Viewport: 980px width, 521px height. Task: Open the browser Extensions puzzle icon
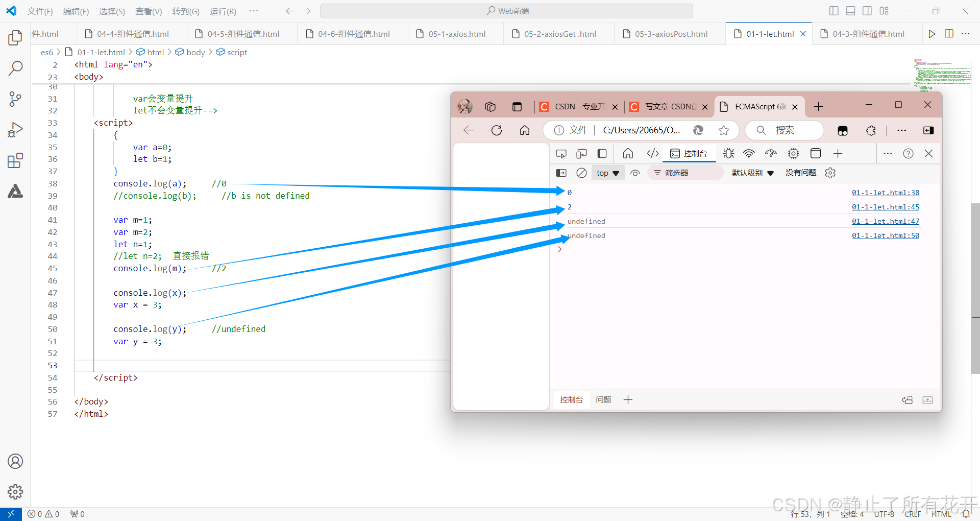click(x=871, y=130)
